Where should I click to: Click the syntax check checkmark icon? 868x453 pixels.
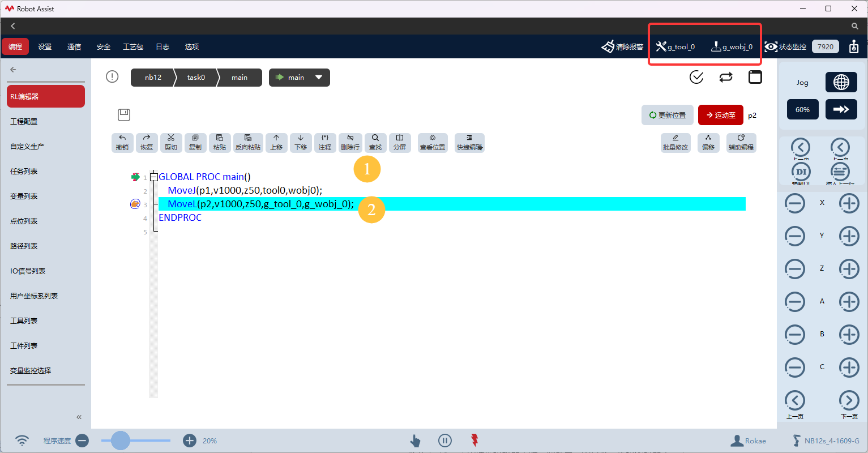[x=696, y=77]
